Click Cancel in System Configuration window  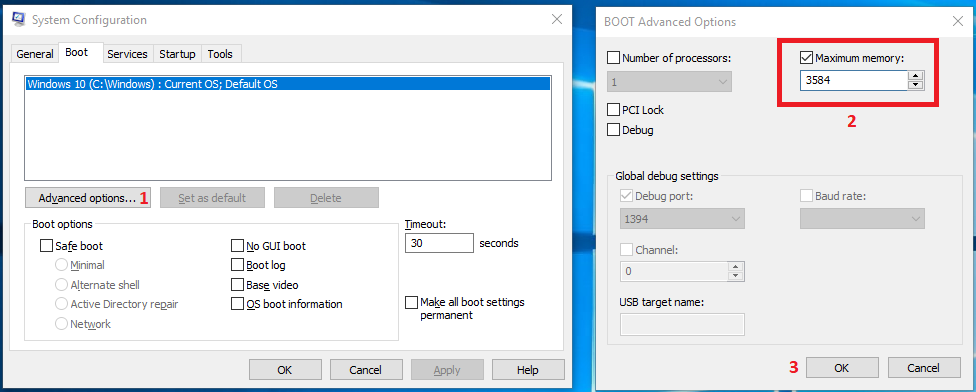pos(365,370)
